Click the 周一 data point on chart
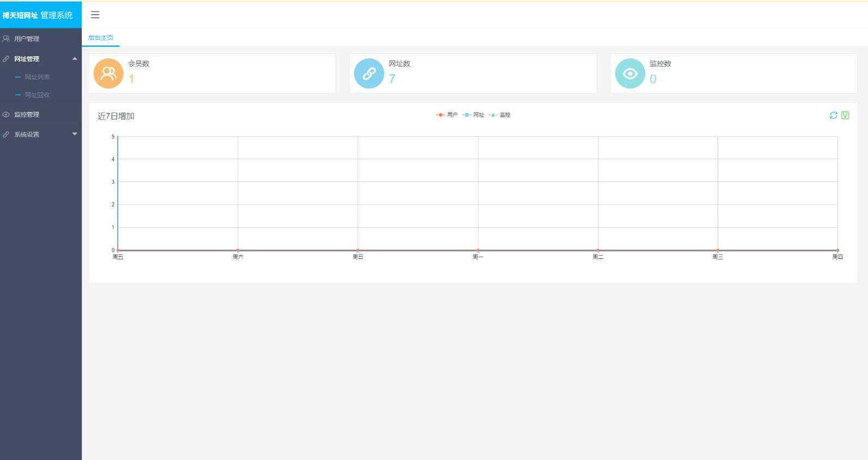Image resolution: width=868 pixels, height=460 pixels. (478, 250)
